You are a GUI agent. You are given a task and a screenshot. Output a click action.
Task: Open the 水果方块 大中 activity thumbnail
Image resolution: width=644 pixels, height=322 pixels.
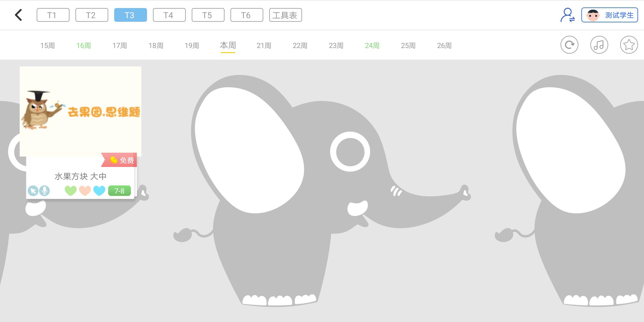[x=80, y=111]
